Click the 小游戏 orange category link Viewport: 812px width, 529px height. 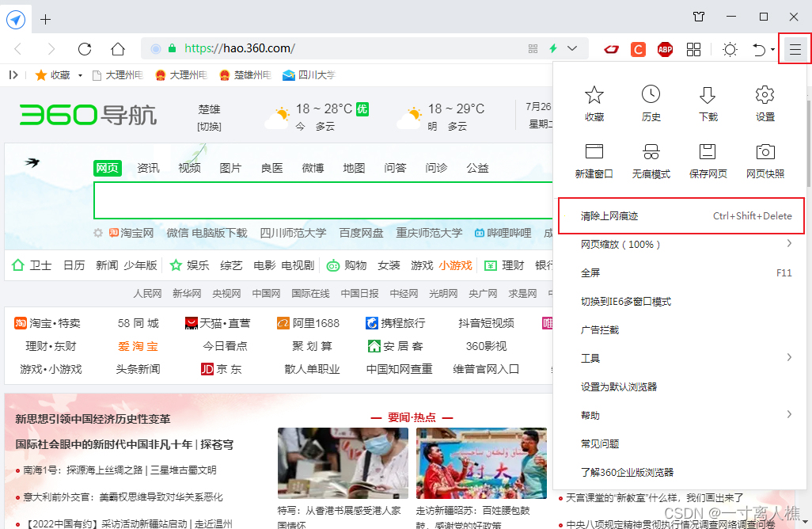tap(456, 265)
